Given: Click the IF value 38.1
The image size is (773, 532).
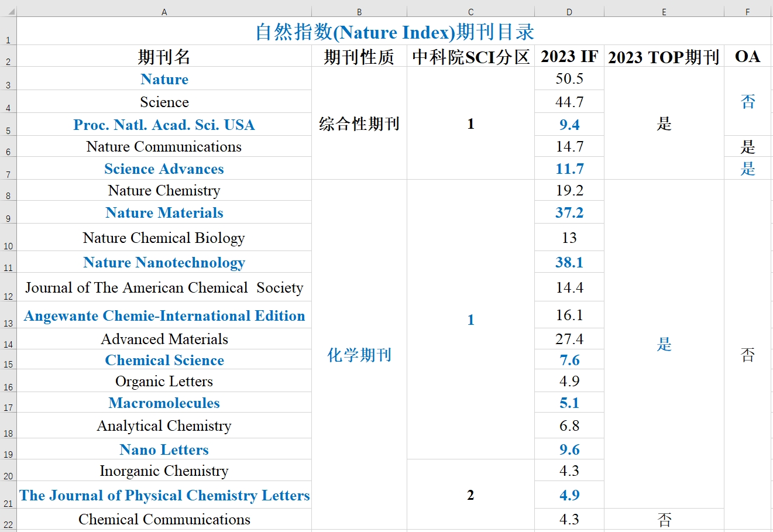Looking at the screenshot, I should (569, 262).
